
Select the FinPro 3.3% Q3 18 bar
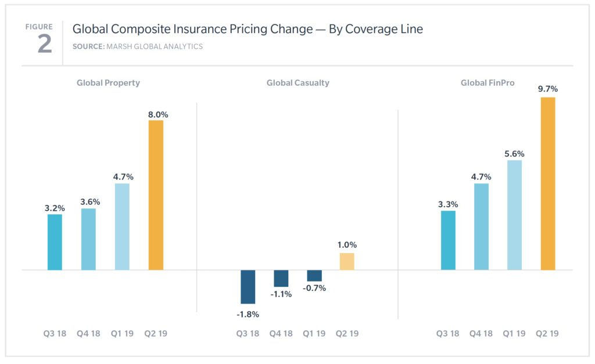pyautogui.click(x=448, y=240)
